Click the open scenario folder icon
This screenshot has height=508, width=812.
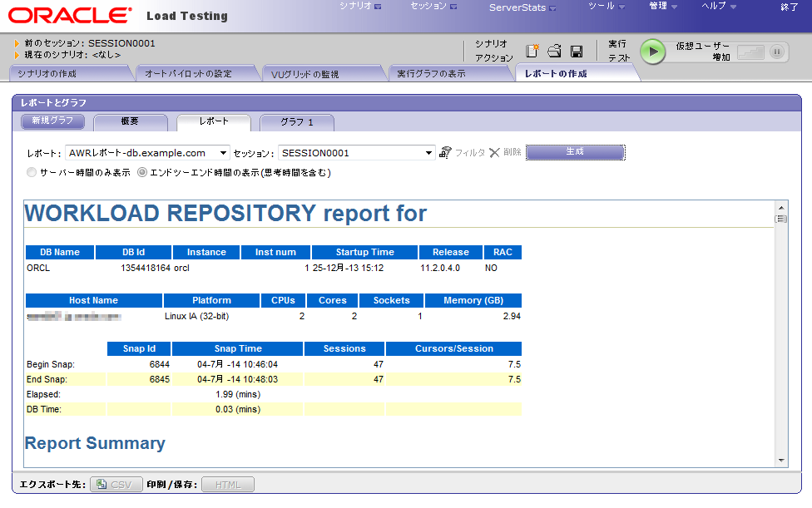(555, 52)
